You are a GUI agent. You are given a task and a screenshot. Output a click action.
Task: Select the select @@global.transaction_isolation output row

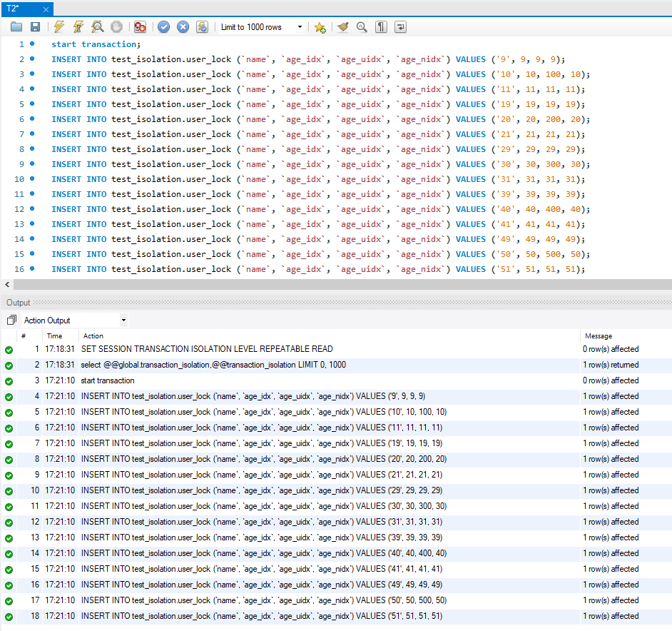[337, 365]
